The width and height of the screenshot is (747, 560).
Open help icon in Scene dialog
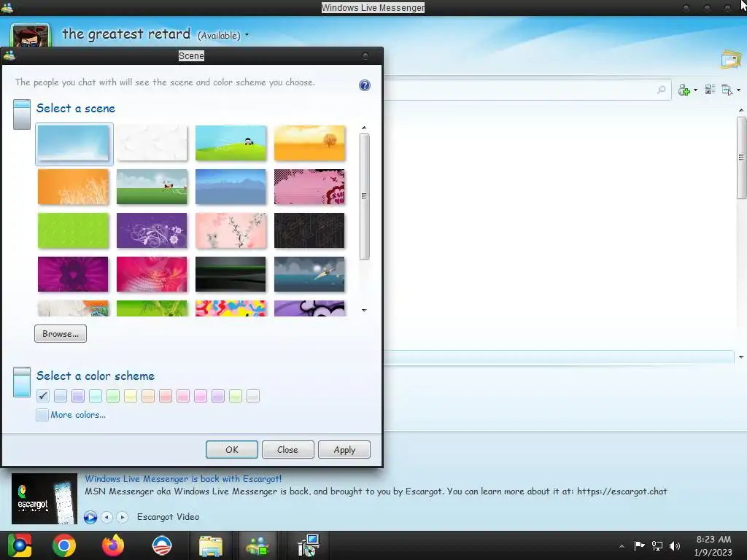pos(365,85)
